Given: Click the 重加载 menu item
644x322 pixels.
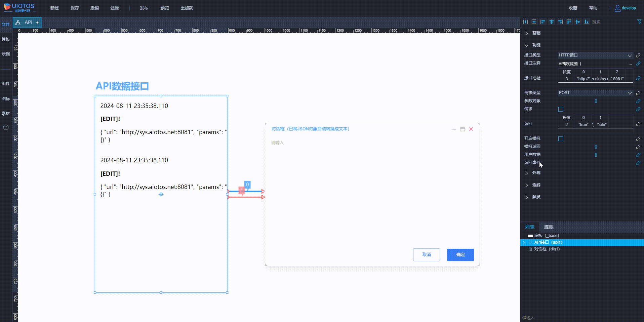Looking at the screenshot, I should pyautogui.click(x=187, y=8).
